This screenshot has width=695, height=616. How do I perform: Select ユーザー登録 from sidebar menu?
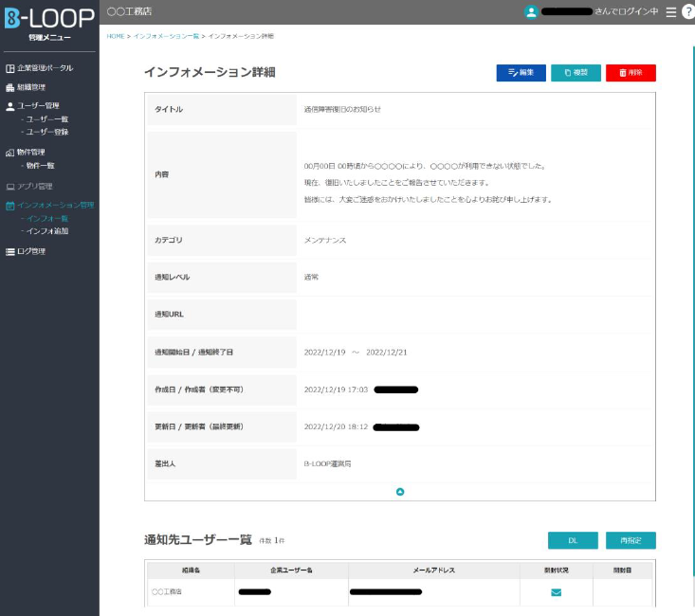47,132
